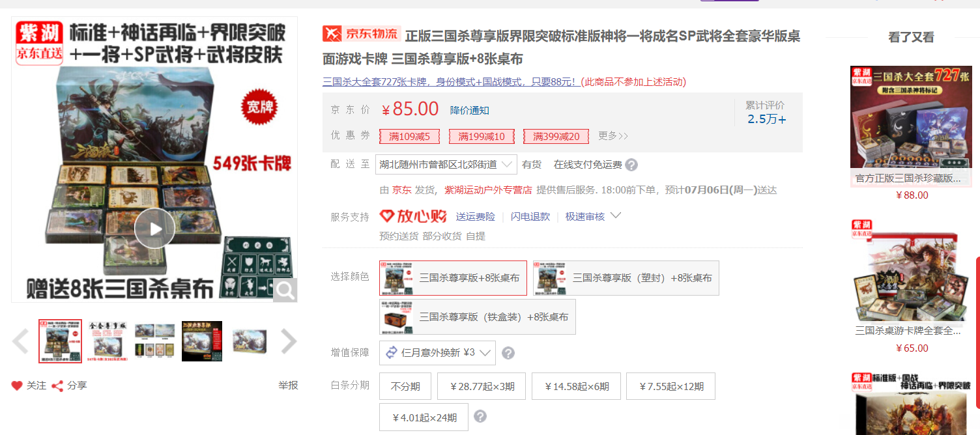Click the 预约送货 service text
Viewport: 980px width, 435px height.
[399, 236]
